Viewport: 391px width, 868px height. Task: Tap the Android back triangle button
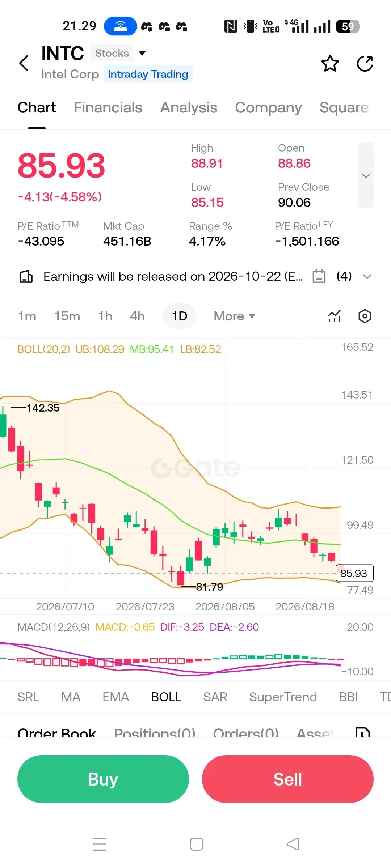click(293, 844)
